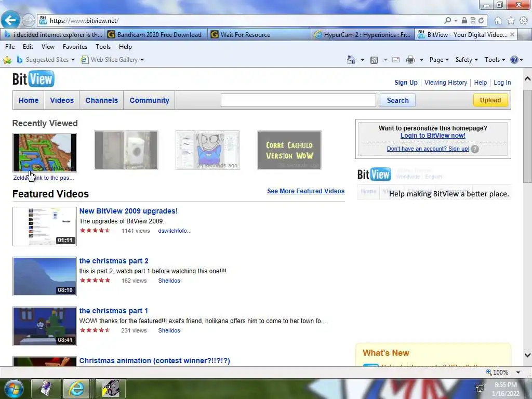
Task: Click the Viewing History link
Action: (445, 83)
